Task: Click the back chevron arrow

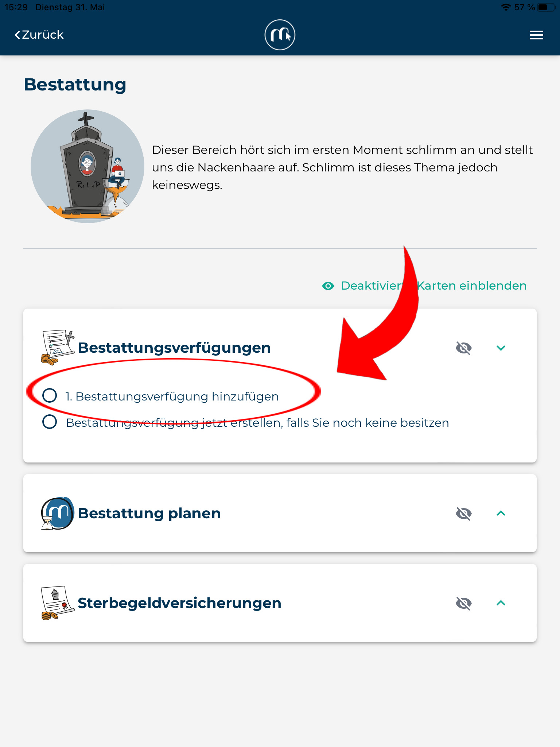Action: coord(17,35)
